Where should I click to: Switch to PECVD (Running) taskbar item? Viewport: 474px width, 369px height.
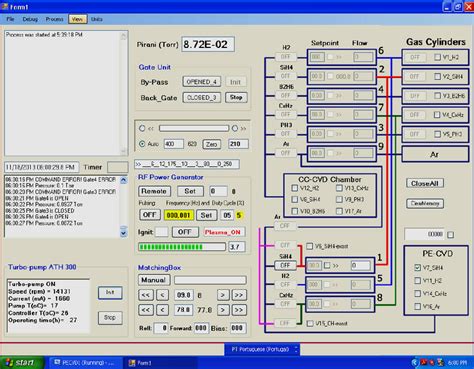tap(85, 363)
